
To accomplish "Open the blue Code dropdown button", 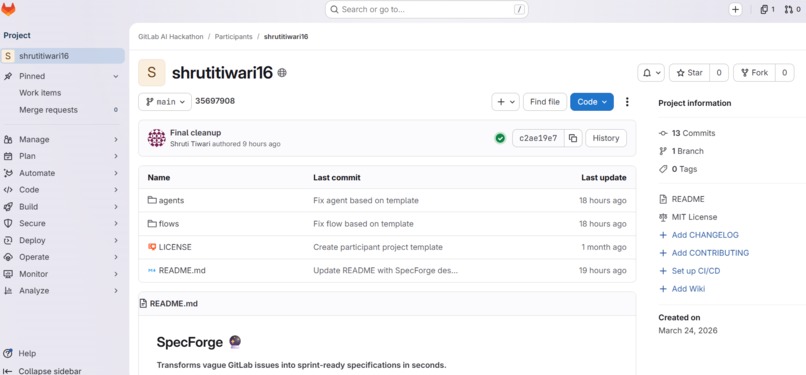I will 592,102.
